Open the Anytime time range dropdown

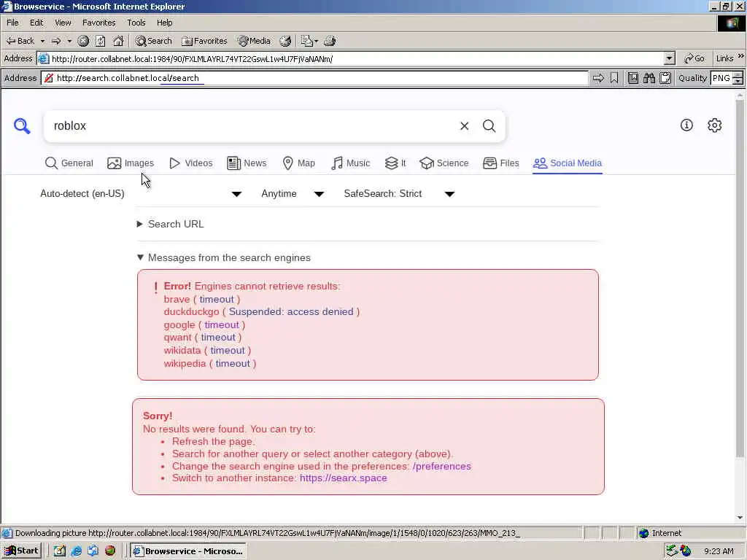(x=293, y=194)
